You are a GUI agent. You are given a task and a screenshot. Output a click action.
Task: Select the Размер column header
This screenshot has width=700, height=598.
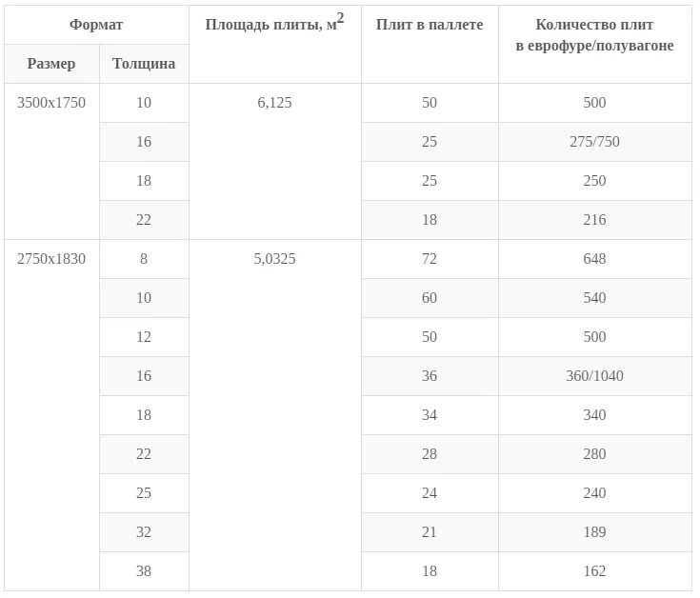click(x=51, y=64)
